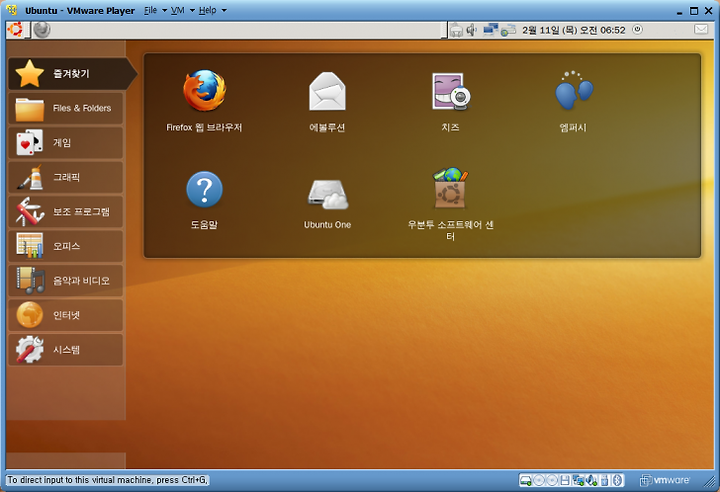Click the vmware logo in status bar
This screenshot has width=720, height=492.
click(664, 481)
